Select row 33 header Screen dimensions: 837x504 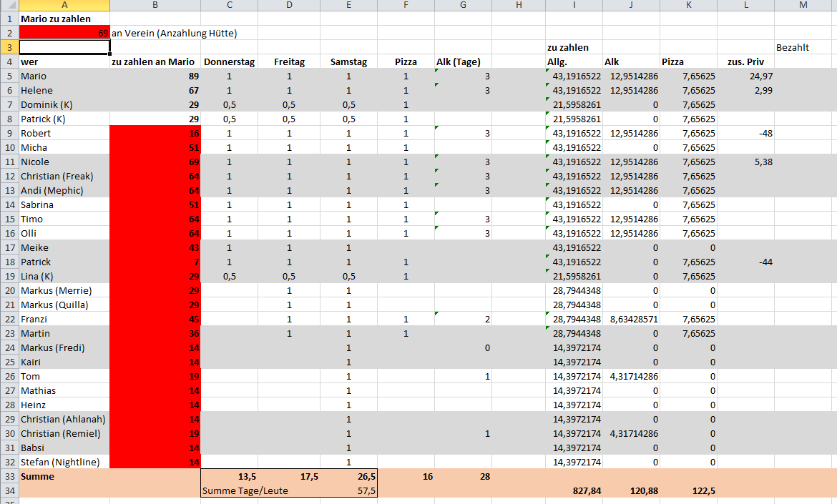pos(9,476)
